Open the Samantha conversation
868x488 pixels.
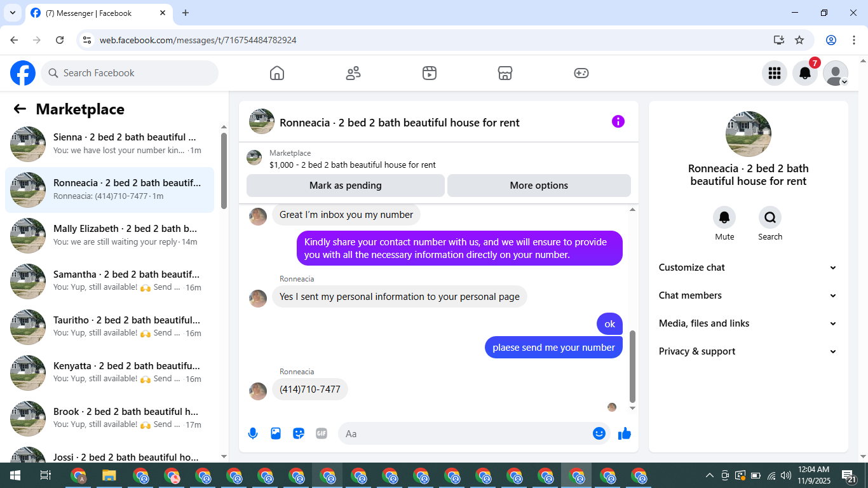pyautogui.click(x=109, y=281)
